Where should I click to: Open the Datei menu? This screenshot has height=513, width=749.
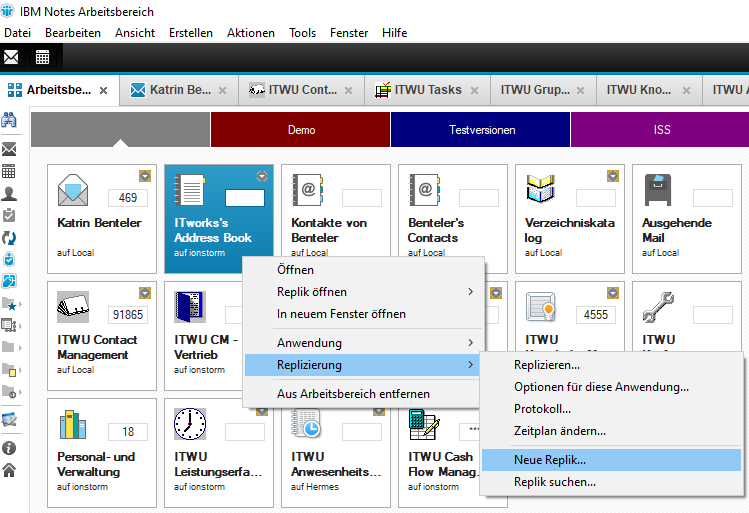[18, 32]
